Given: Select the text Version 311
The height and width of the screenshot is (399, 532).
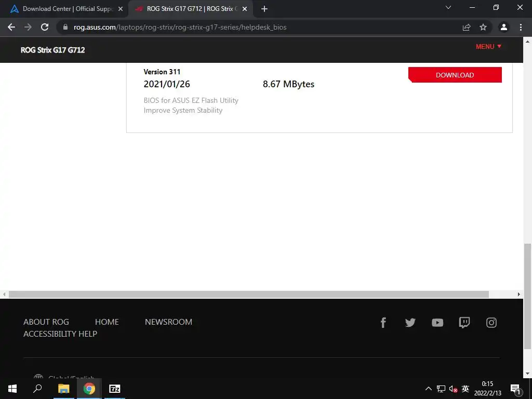Looking at the screenshot, I should 162,72.
